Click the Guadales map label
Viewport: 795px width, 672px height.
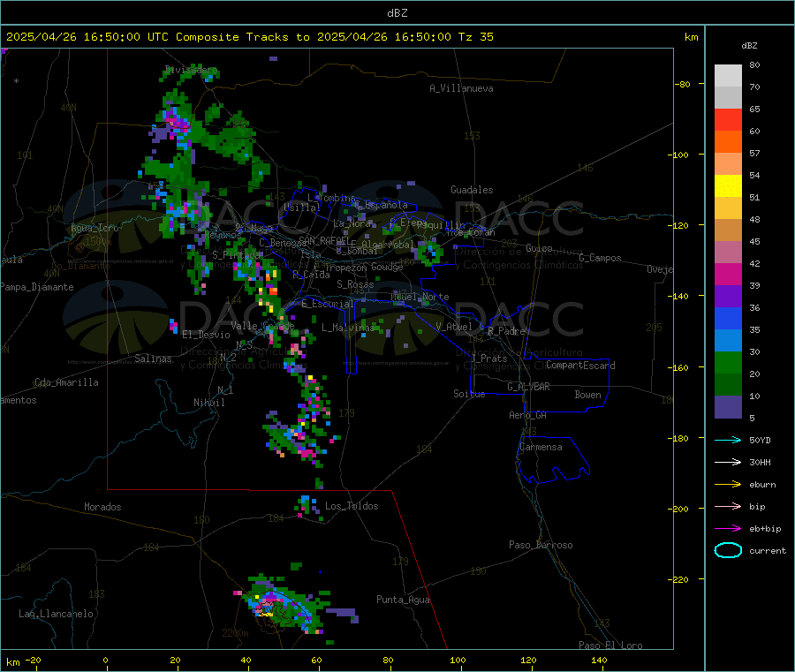pyautogui.click(x=472, y=190)
